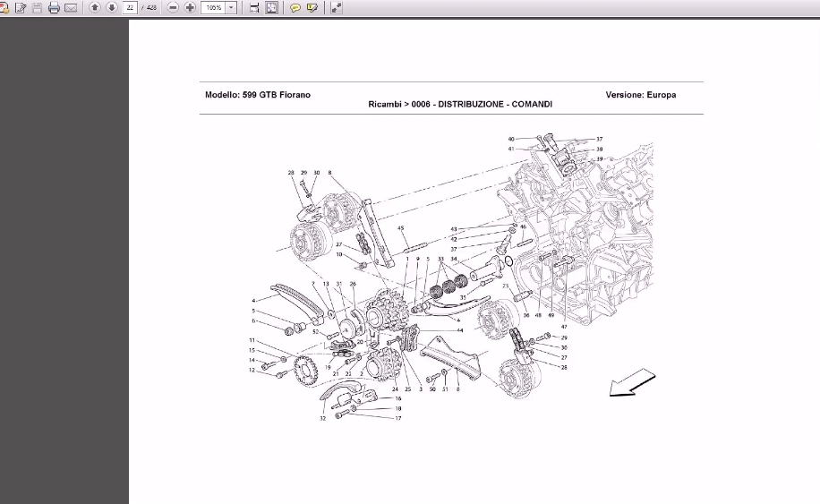Click the zoom percentage field showing 105%
This screenshot has height=504, width=820.
point(213,7)
